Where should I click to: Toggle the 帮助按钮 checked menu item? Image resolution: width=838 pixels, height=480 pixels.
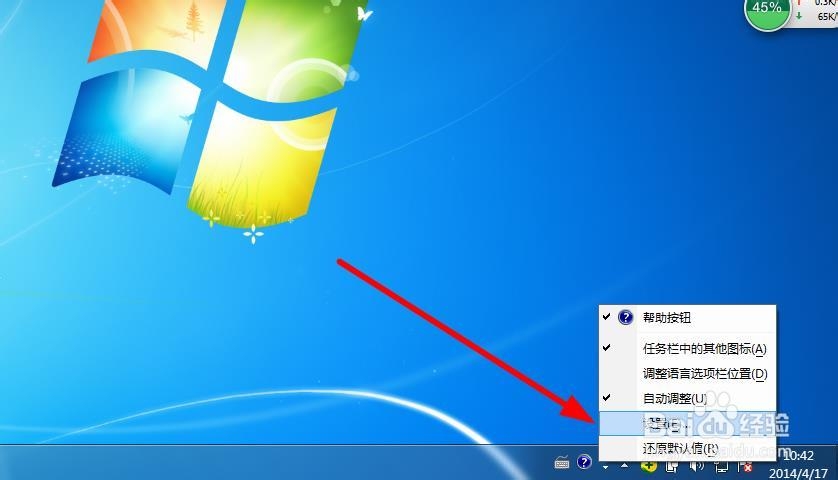click(687, 318)
